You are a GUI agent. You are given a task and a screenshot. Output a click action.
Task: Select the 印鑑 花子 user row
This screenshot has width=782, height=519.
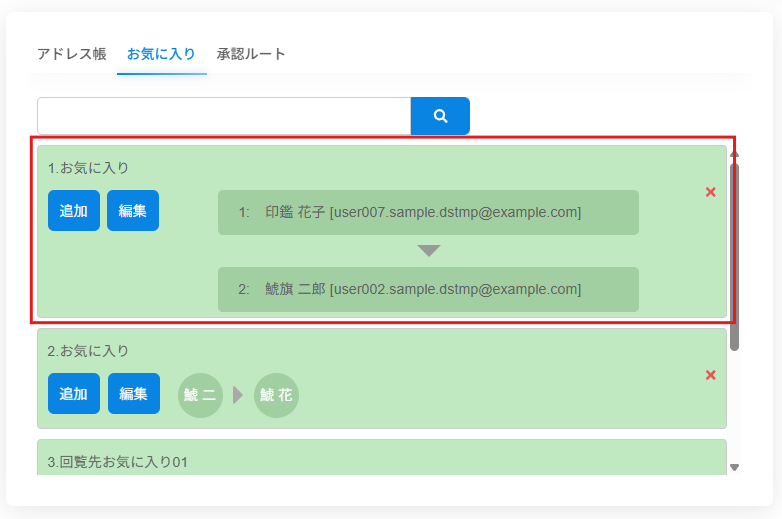[428, 212]
